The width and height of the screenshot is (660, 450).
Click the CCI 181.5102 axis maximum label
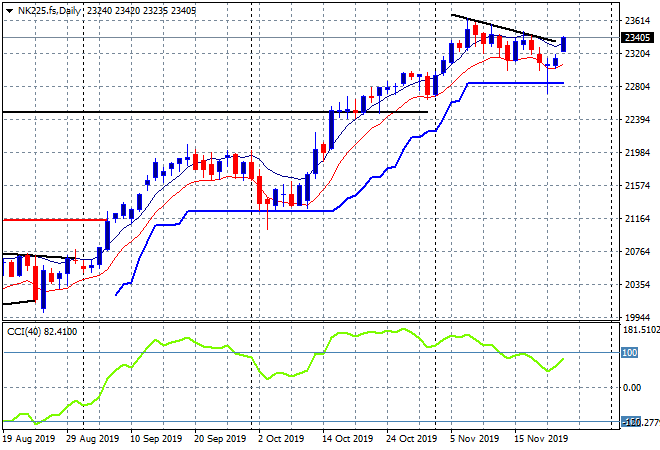641,330
